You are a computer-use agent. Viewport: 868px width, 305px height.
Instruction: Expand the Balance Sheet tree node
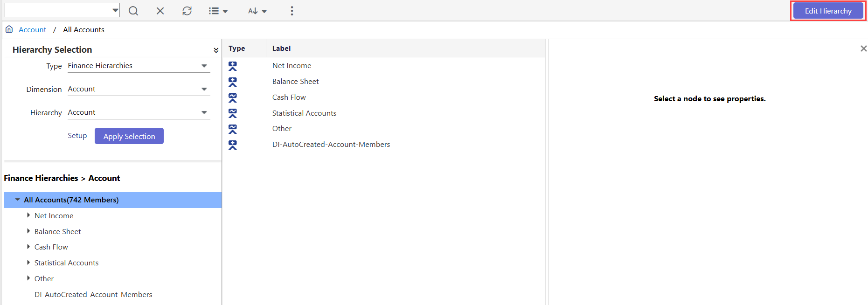click(x=28, y=231)
